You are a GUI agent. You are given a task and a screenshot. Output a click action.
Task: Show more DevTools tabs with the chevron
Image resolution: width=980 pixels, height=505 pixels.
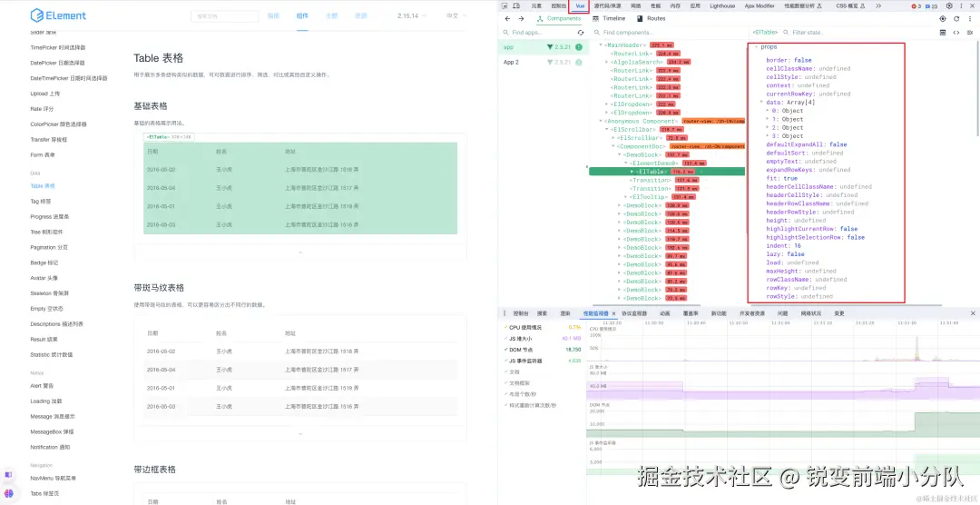[x=878, y=5]
